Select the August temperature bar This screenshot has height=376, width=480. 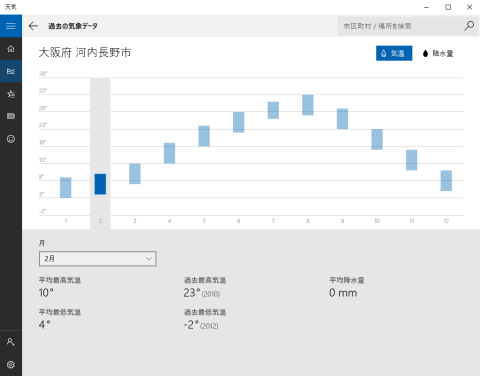coord(308,105)
